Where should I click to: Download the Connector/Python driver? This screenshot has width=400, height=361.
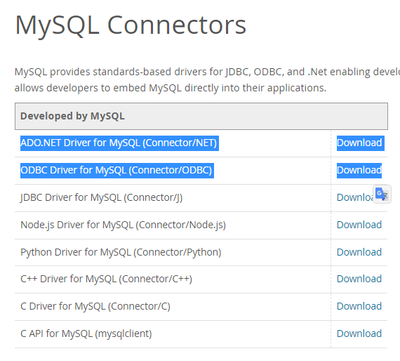(x=359, y=252)
